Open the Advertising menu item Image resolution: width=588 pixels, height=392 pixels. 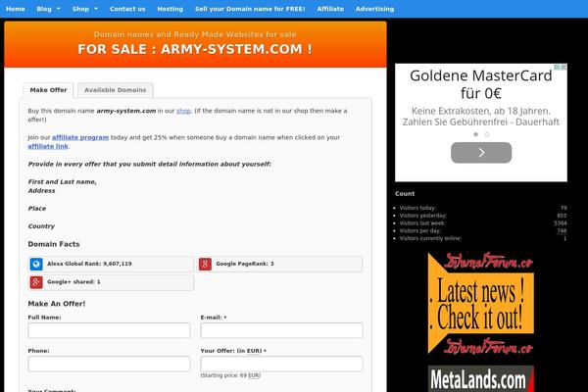(x=375, y=9)
